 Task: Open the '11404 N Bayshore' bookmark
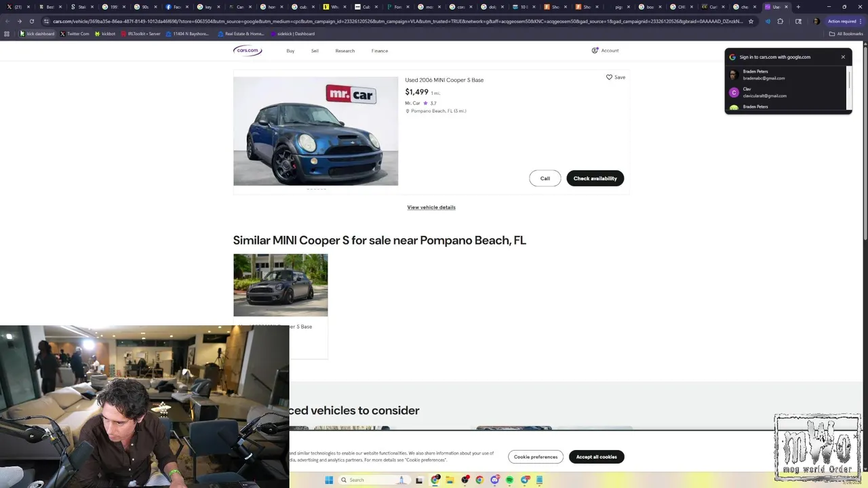187,34
